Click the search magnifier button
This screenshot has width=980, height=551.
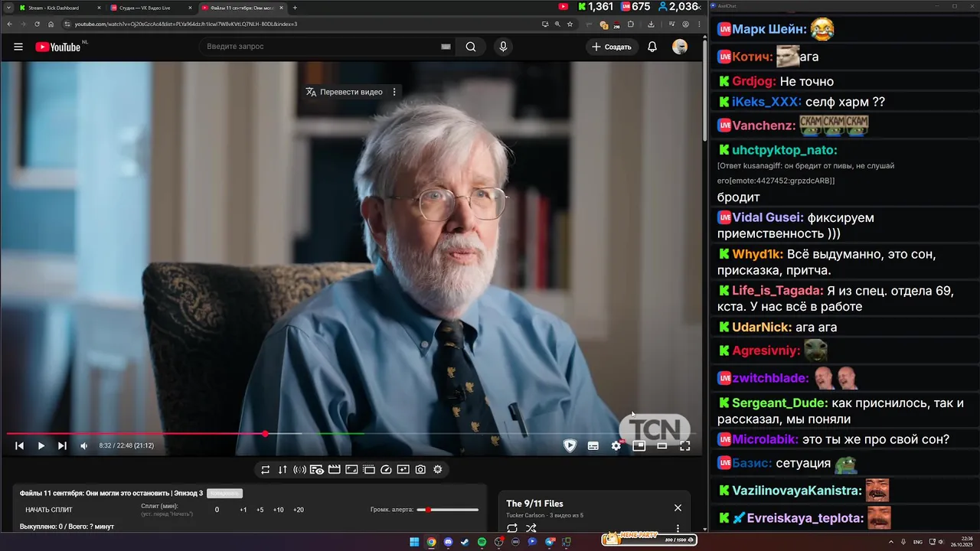coord(471,47)
